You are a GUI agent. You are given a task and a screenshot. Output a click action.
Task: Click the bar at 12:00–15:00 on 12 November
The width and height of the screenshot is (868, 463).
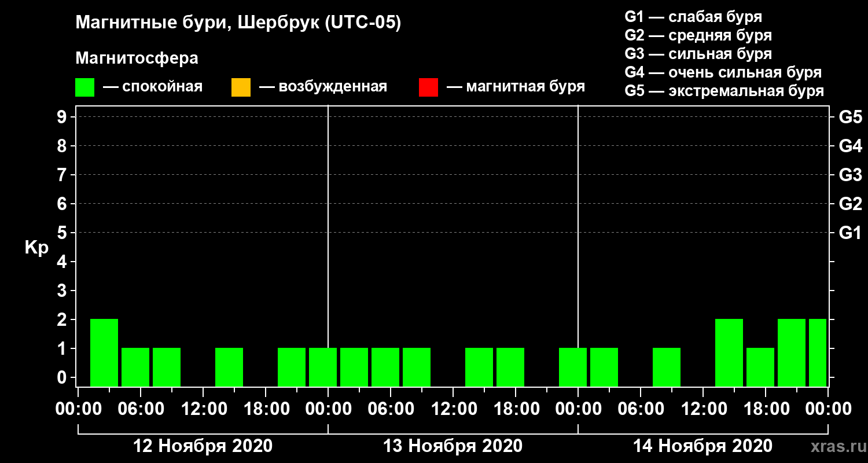point(229,367)
